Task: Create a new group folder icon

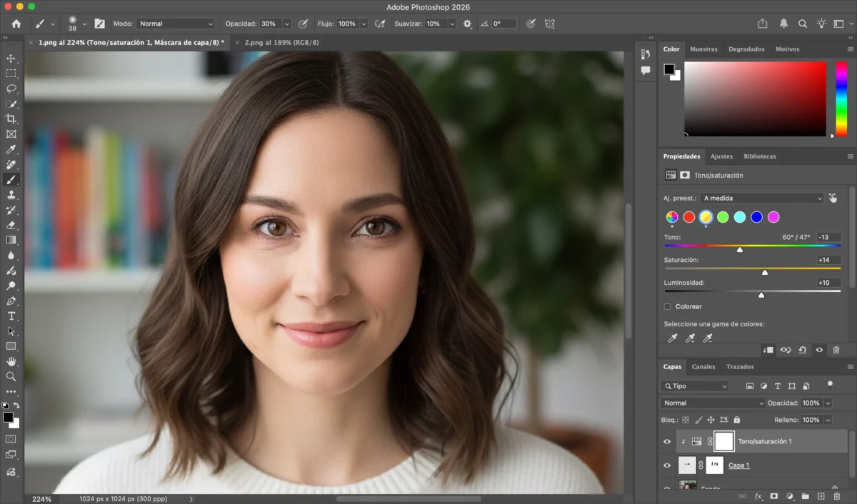Action: tap(805, 495)
